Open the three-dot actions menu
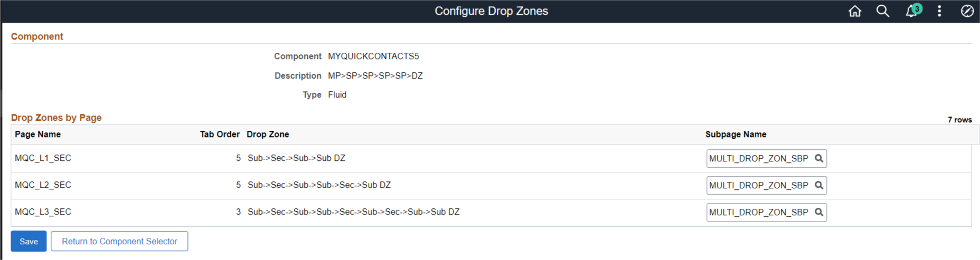The height and width of the screenshot is (260, 980). pos(939,11)
